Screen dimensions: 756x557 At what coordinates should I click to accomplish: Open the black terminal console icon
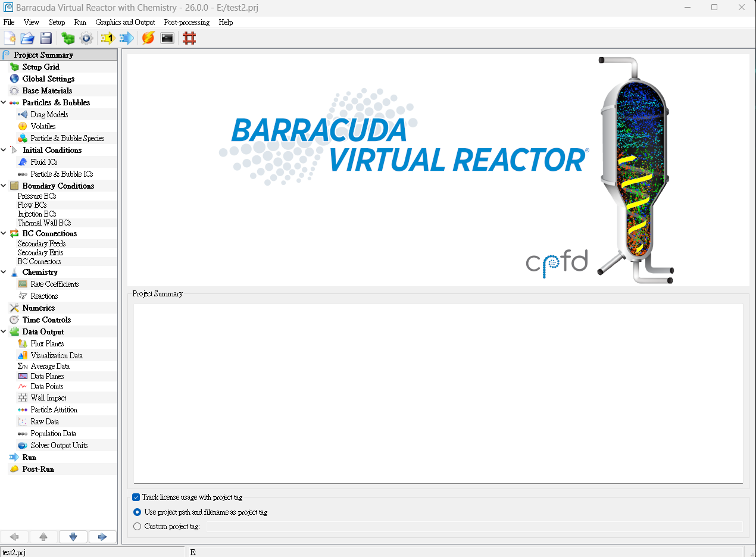pos(167,38)
